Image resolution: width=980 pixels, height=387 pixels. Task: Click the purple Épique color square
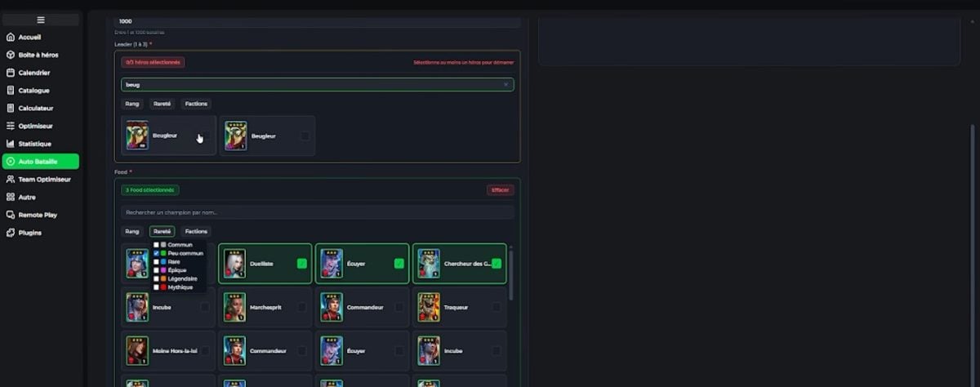pos(163,270)
